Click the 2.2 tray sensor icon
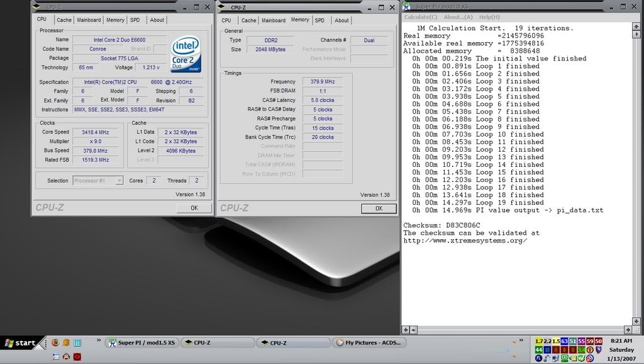The width and height of the screenshot is (644, 364). click(x=548, y=341)
